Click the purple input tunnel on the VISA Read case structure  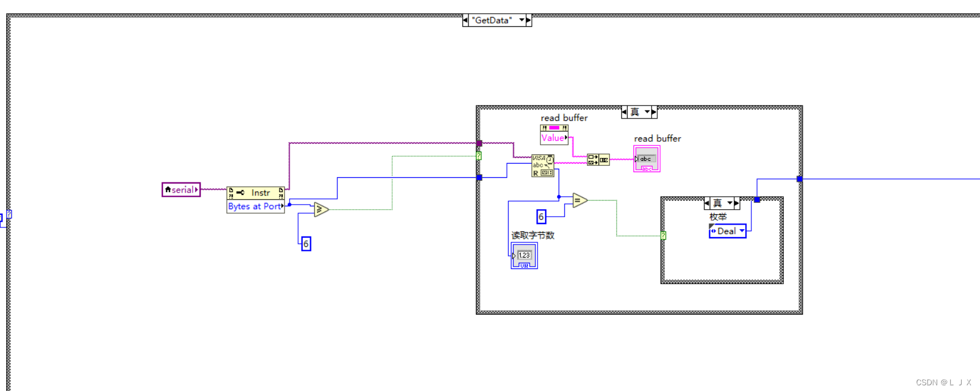click(479, 143)
